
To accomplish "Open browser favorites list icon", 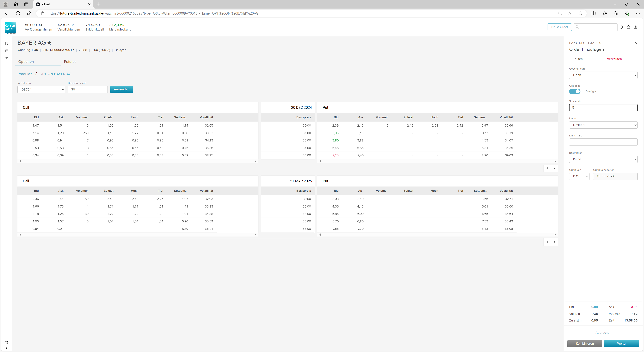I will point(605,13).
